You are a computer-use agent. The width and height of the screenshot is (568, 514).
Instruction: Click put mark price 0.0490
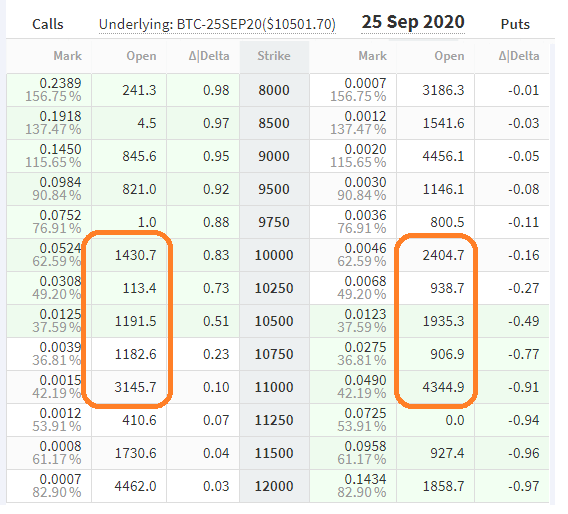(x=366, y=380)
